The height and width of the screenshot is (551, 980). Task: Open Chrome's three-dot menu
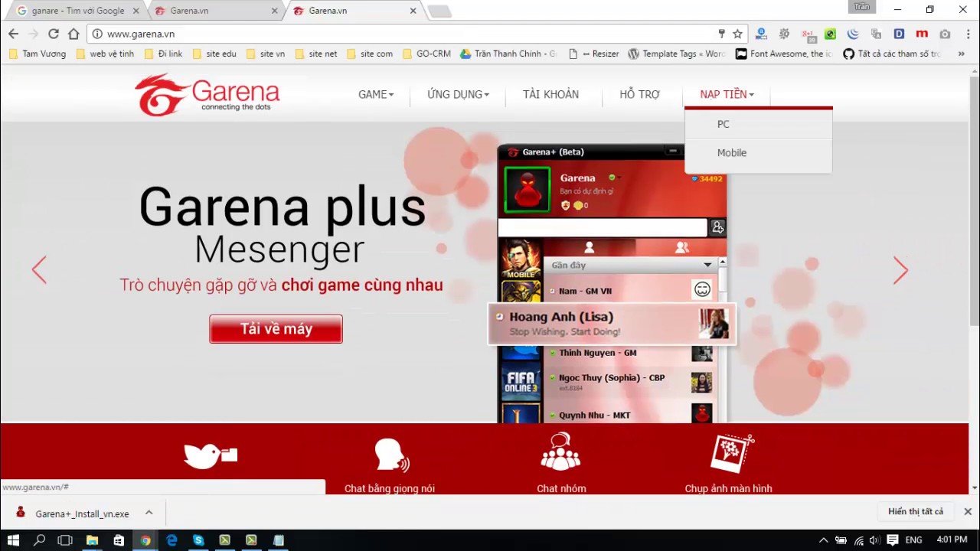967,34
